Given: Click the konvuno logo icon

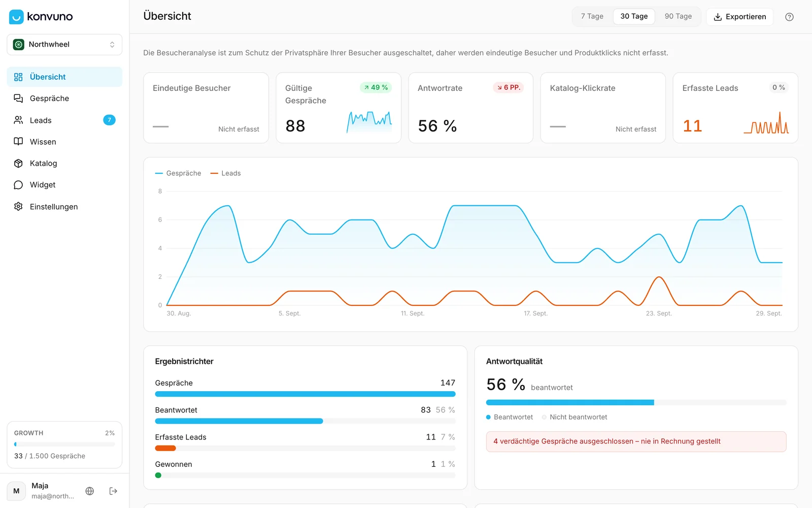Looking at the screenshot, I should coord(16,17).
